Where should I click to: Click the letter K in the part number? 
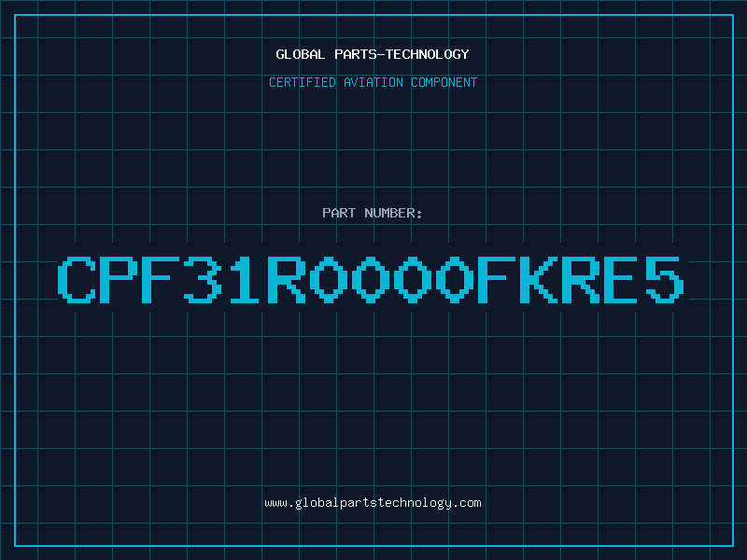pyautogui.click(x=538, y=279)
